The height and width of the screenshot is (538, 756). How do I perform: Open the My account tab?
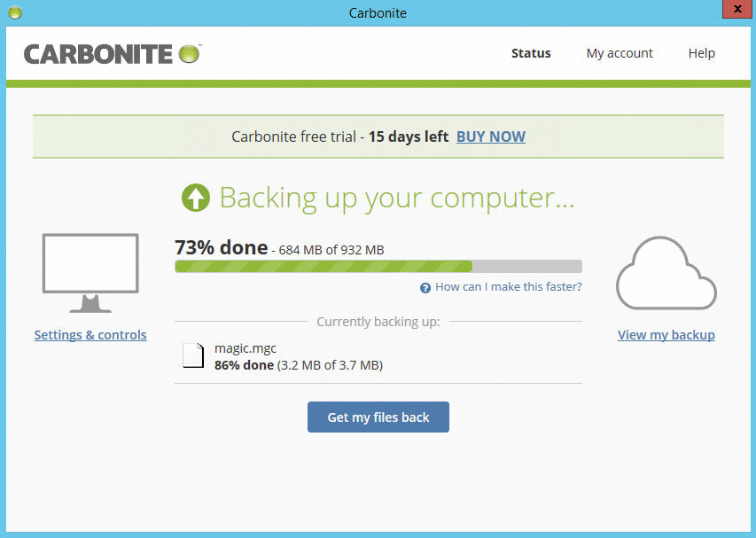tap(620, 53)
